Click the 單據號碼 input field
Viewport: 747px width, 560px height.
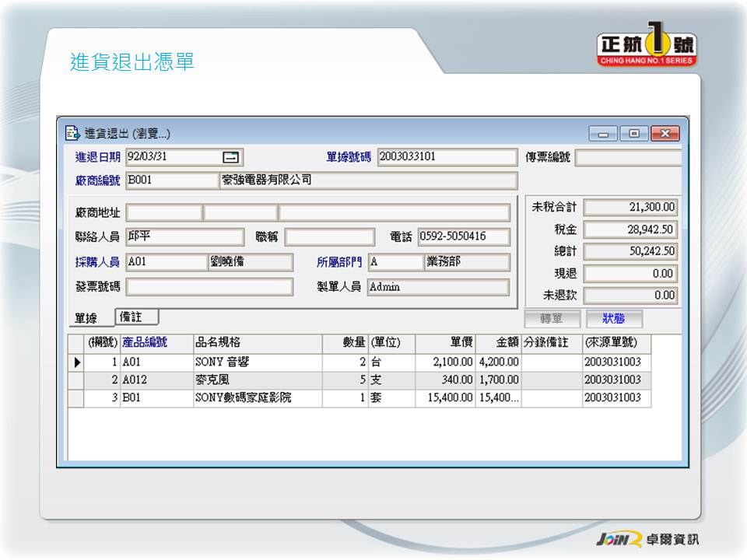(447, 157)
